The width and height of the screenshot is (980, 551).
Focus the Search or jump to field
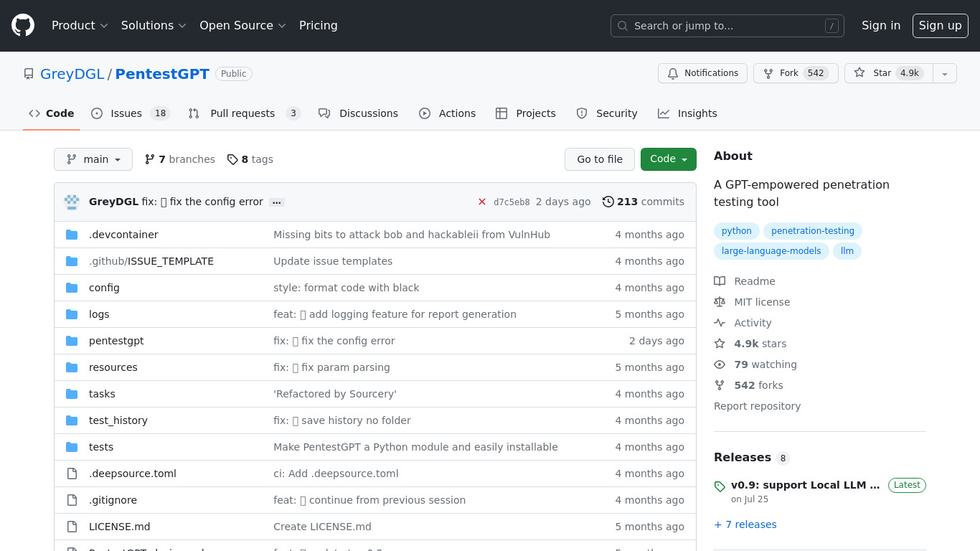727,26
